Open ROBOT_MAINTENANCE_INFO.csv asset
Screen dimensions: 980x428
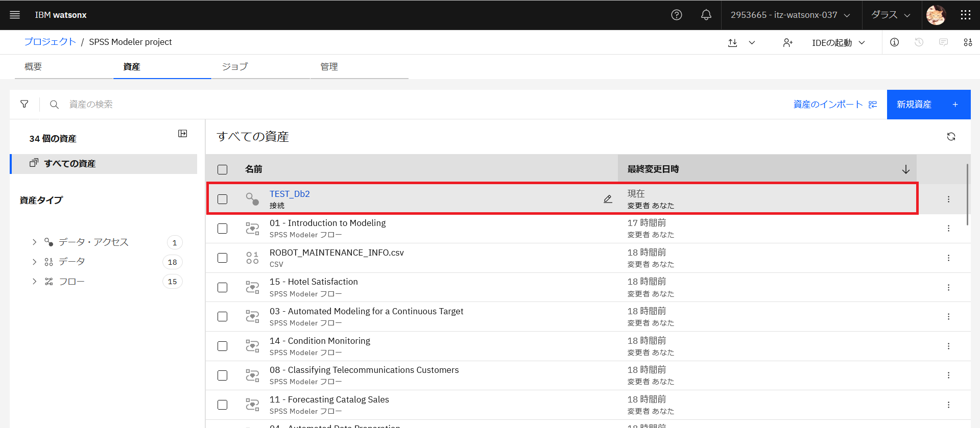pos(337,253)
